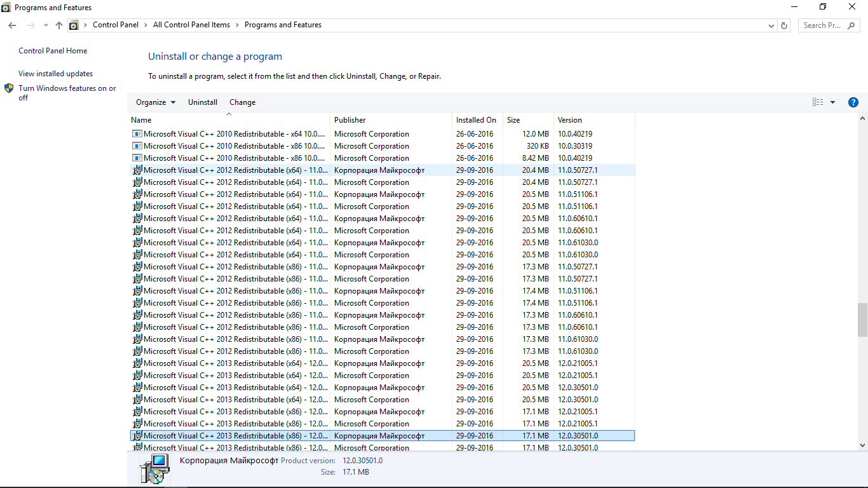
Task: Refresh the Programs and Features list
Action: (784, 25)
